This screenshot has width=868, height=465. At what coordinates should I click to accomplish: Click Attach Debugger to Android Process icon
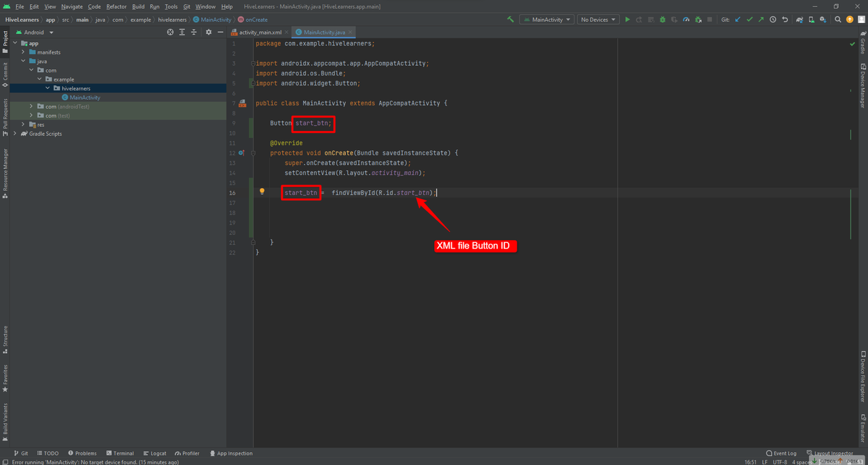point(698,20)
